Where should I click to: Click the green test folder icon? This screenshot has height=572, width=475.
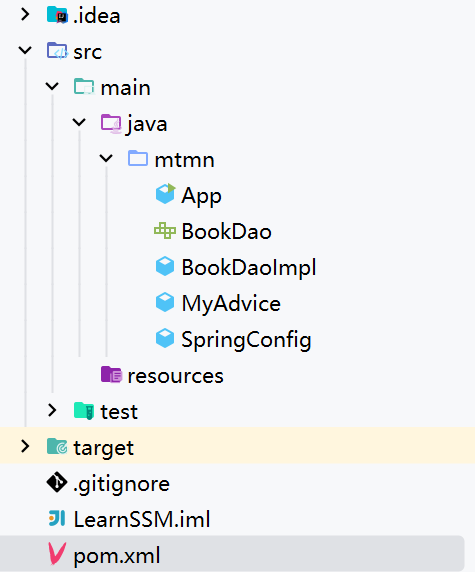coord(84,410)
